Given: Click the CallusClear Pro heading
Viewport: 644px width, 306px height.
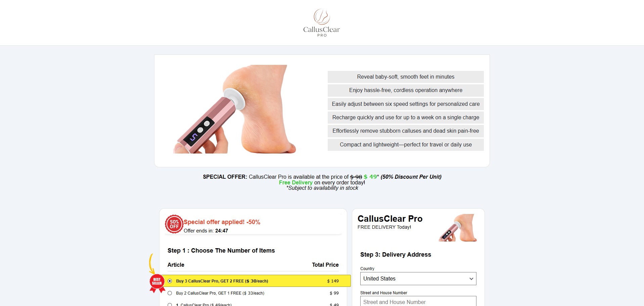Looking at the screenshot, I should click(390, 219).
